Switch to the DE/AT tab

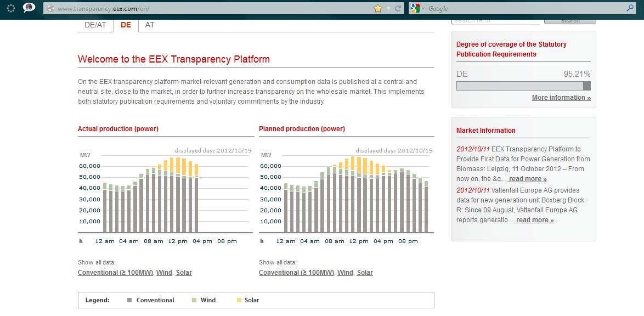95,25
